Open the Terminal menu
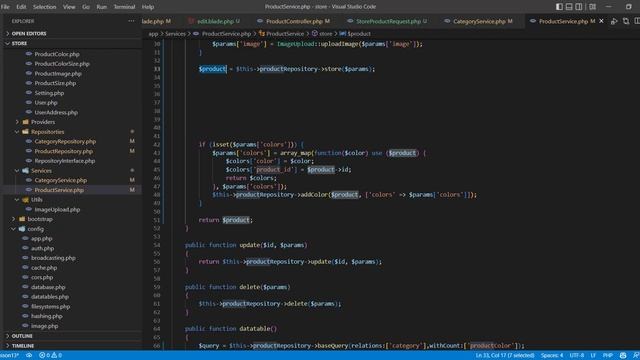Viewport: 640px width, 360px height. click(124, 7)
